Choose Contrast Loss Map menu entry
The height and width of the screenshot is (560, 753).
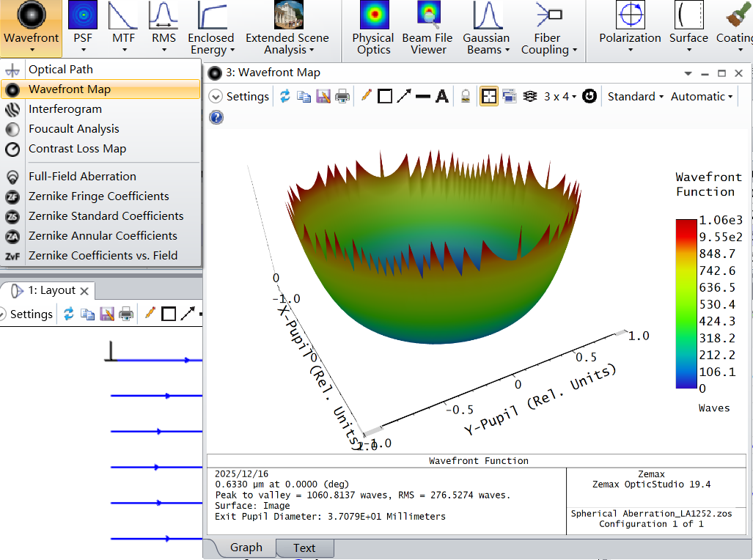pos(101,148)
